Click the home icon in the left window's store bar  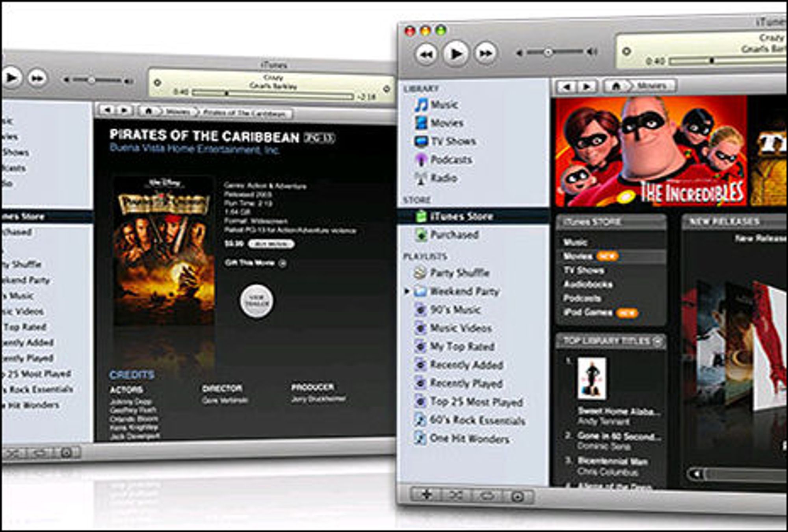pos(149,111)
